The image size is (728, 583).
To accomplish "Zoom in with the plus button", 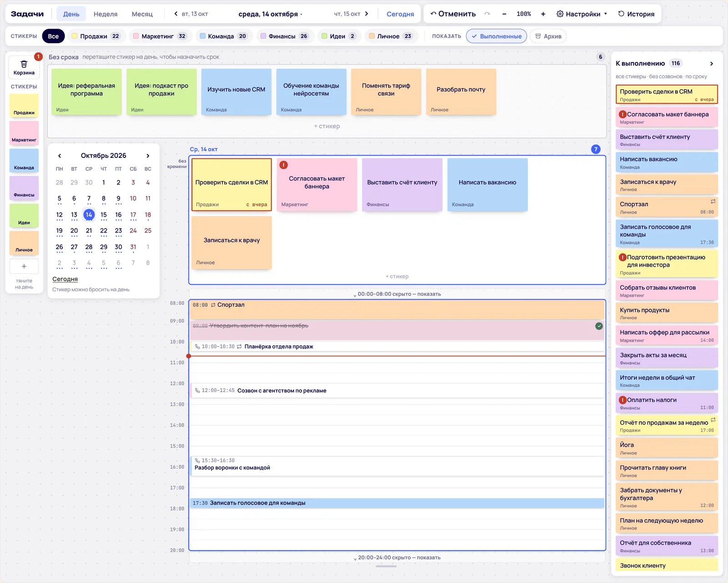I will (x=543, y=14).
